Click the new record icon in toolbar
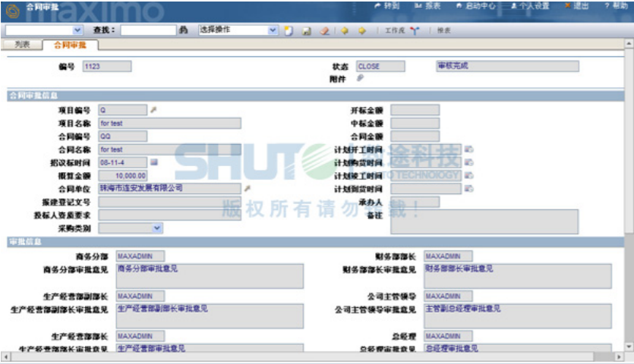Viewport: 634px width, 364px height. [x=289, y=31]
